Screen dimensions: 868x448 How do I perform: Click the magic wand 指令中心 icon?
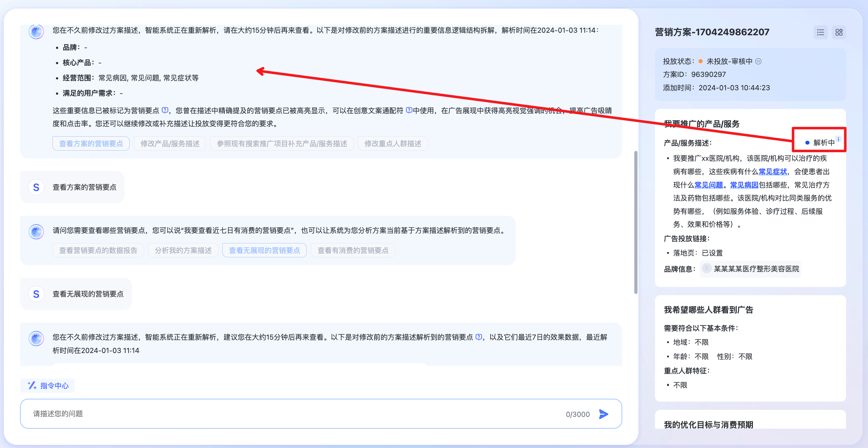[x=32, y=385]
